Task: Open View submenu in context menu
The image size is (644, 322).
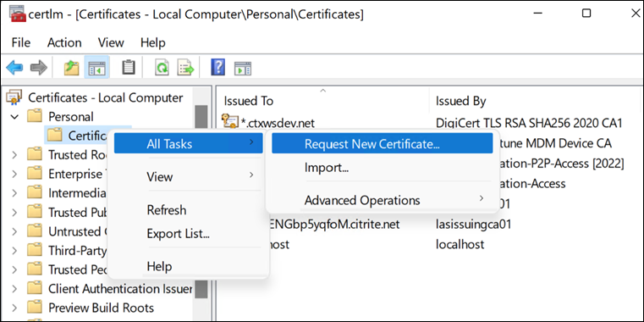Action: pos(188,177)
